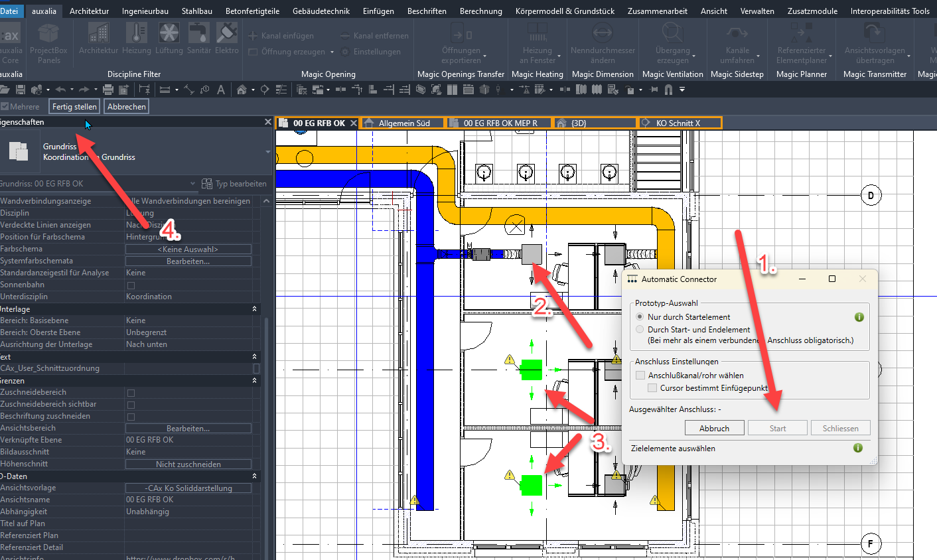The width and height of the screenshot is (937, 560).
Task: Click the Ansichtsvorlage value field
Action: tap(188, 488)
